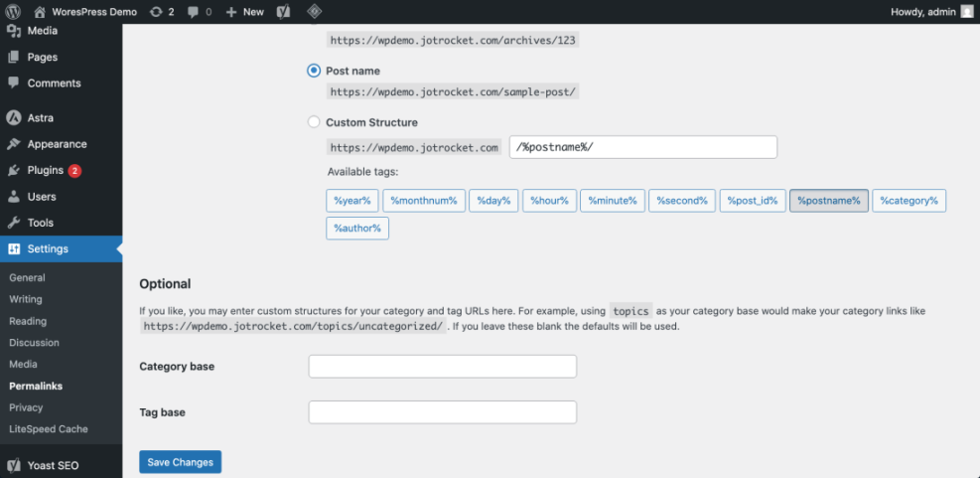980x478 pixels.
Task: Focus the custom structure text field
Action: point(643,147)
